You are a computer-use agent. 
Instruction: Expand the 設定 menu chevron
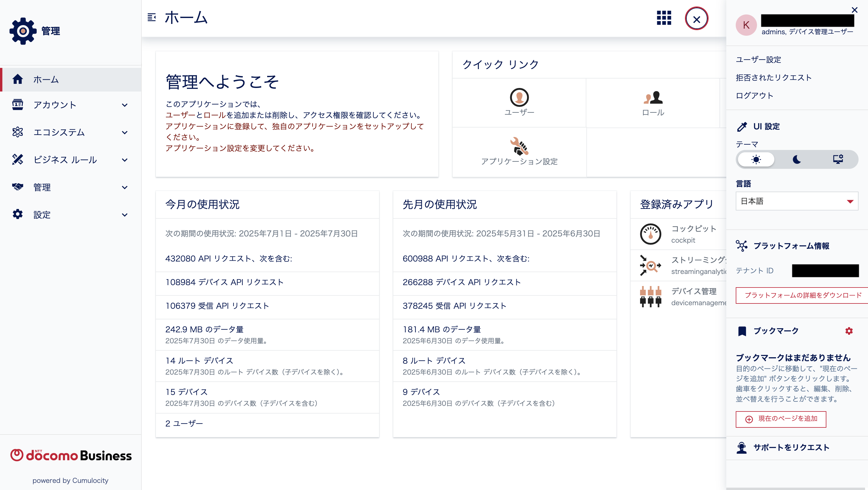click(x=125, y=215)
